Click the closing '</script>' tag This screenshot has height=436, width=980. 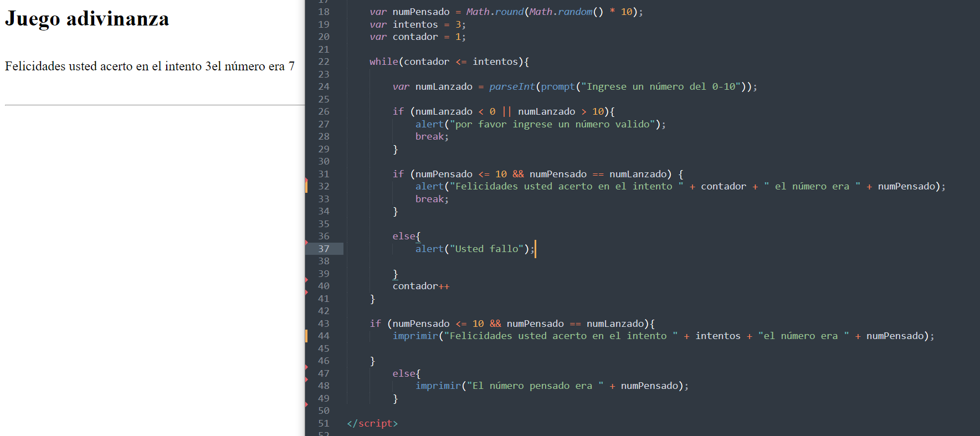click(372, 423)
